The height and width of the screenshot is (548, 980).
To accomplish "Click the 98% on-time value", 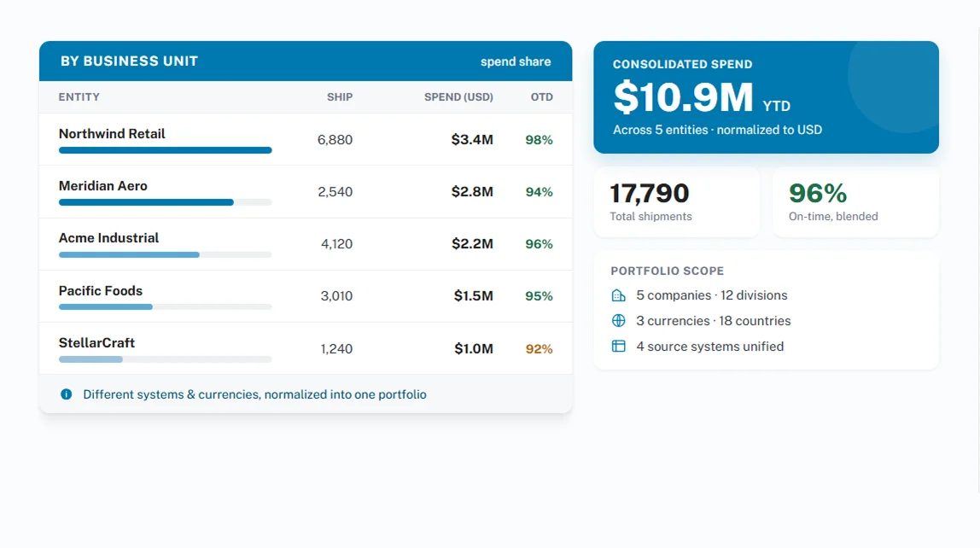I will (539, 140).
